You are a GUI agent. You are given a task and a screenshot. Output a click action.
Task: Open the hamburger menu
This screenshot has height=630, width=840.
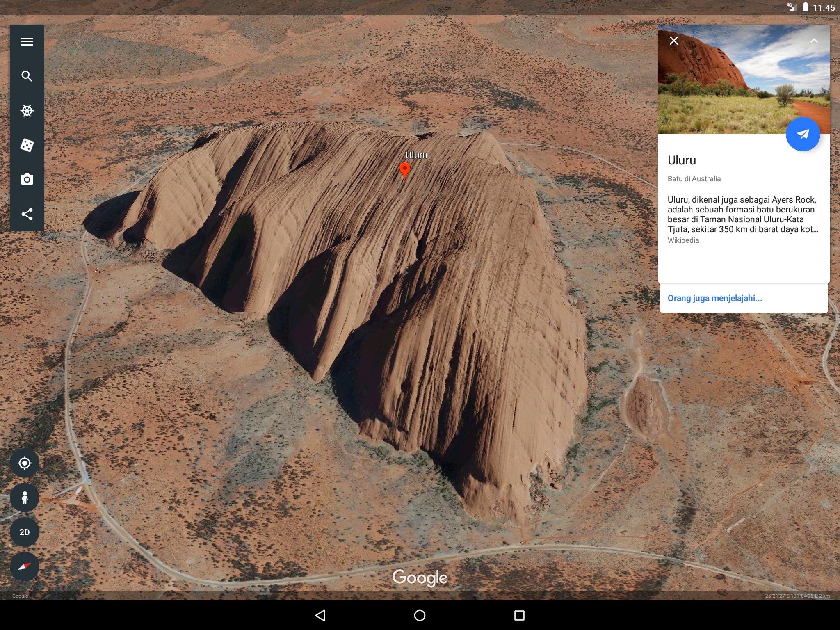point(27,41)
